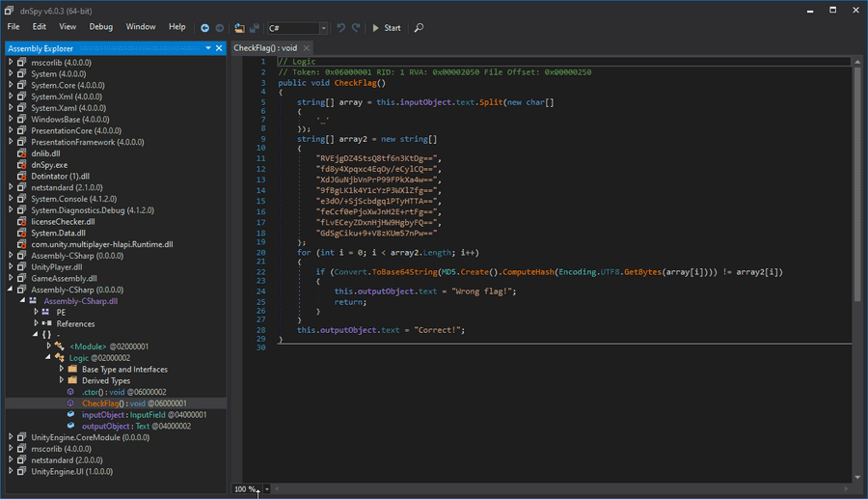
Task: Click the Redo toolbar icon
Action: coord(356,28)
